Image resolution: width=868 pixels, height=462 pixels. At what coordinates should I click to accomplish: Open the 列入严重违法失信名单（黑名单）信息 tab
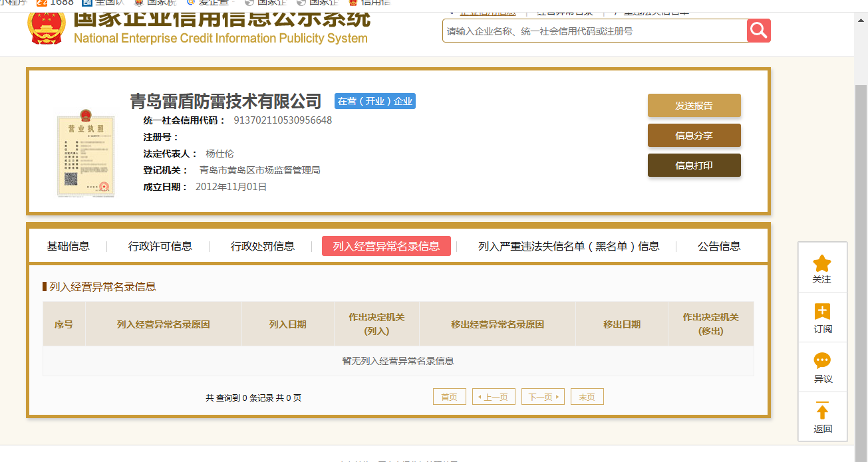[568, 247]
